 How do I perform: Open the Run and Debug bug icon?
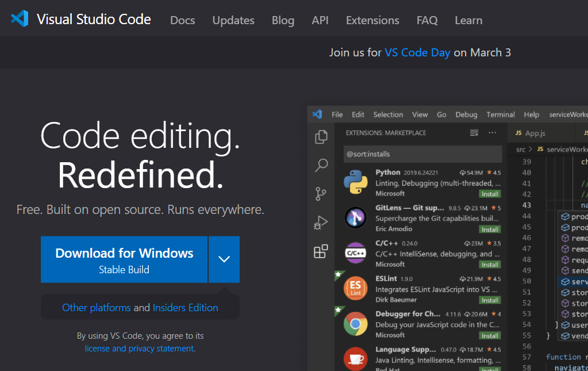click(321, 223)
